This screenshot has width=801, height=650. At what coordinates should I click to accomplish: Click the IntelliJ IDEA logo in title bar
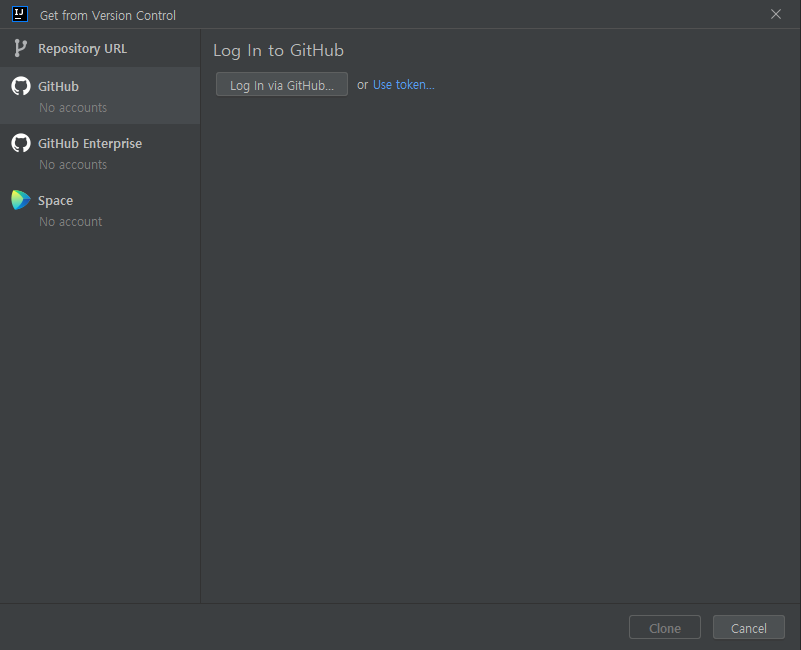[x=20, y=14]
